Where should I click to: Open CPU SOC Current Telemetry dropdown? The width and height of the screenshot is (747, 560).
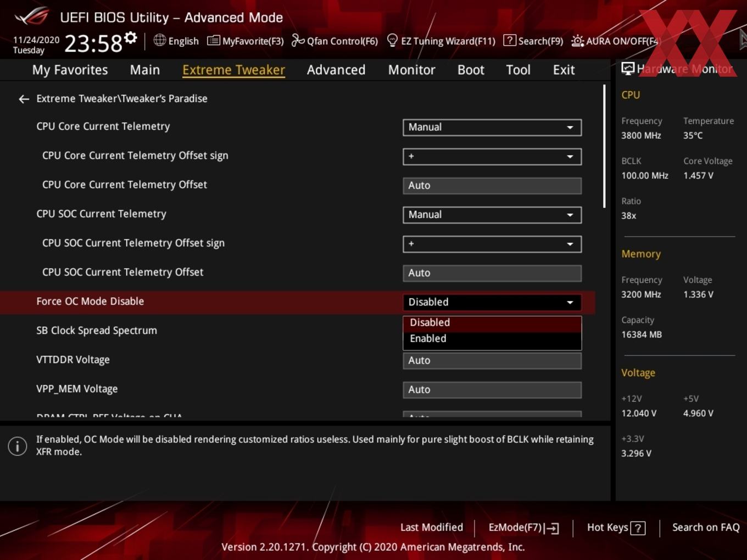click(x=492, y=215)
